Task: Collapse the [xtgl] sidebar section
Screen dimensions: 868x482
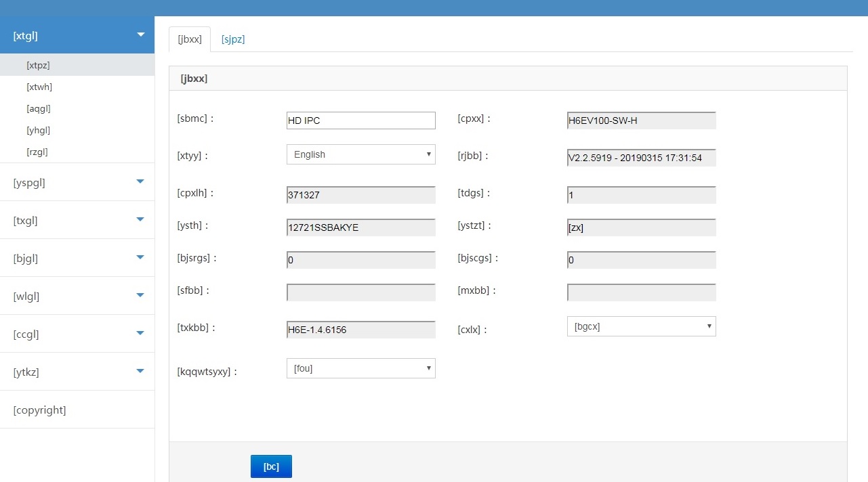Action: pyautogui.click(x=77, y=35)
